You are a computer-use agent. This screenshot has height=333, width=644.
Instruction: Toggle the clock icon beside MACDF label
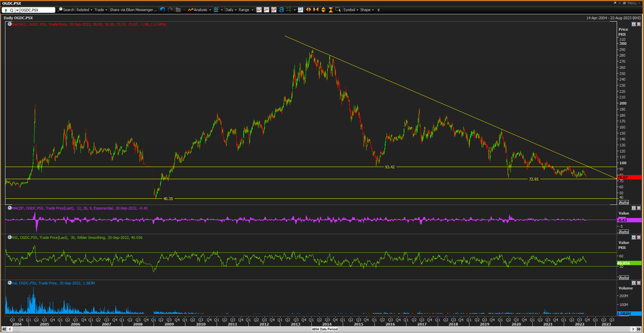click(9, 208)
